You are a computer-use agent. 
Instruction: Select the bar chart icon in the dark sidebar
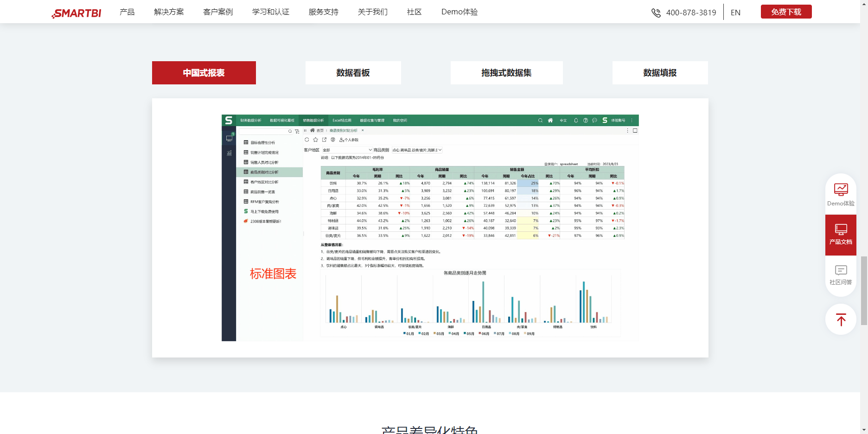[229, 153]
